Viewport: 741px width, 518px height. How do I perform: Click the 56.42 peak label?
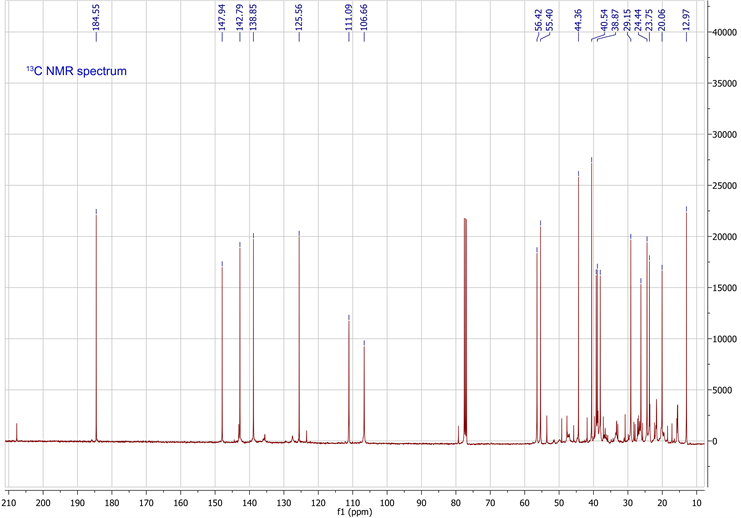coord(538,20)
